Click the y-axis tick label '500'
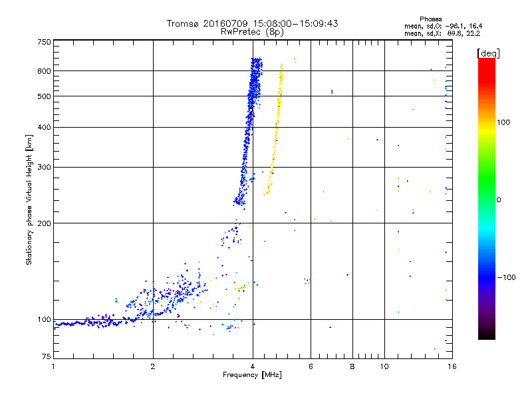532x399 pixels. [x=44, y=96]
